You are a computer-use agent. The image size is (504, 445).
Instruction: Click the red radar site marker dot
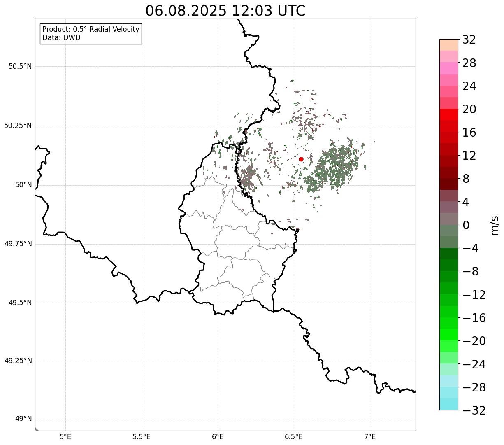301,159
